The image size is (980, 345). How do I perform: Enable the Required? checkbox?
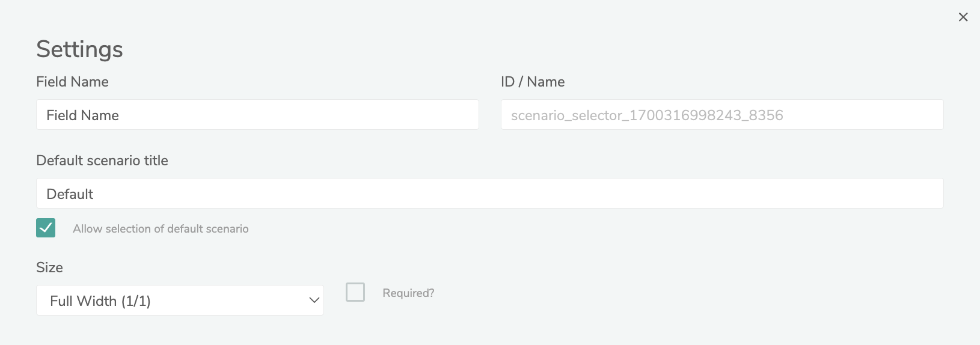click(355, 292)
